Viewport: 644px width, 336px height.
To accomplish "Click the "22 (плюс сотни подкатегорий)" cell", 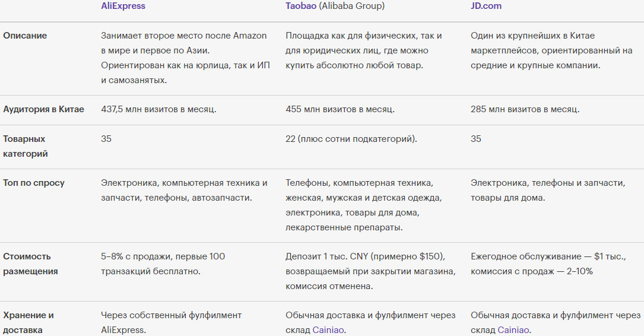I will coord(351,139).
